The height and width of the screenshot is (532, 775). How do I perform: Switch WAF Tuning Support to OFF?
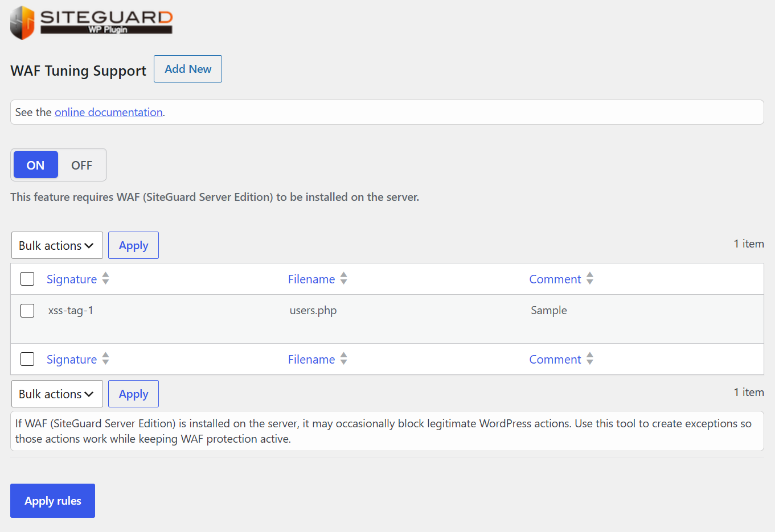(x=81, y=165)
